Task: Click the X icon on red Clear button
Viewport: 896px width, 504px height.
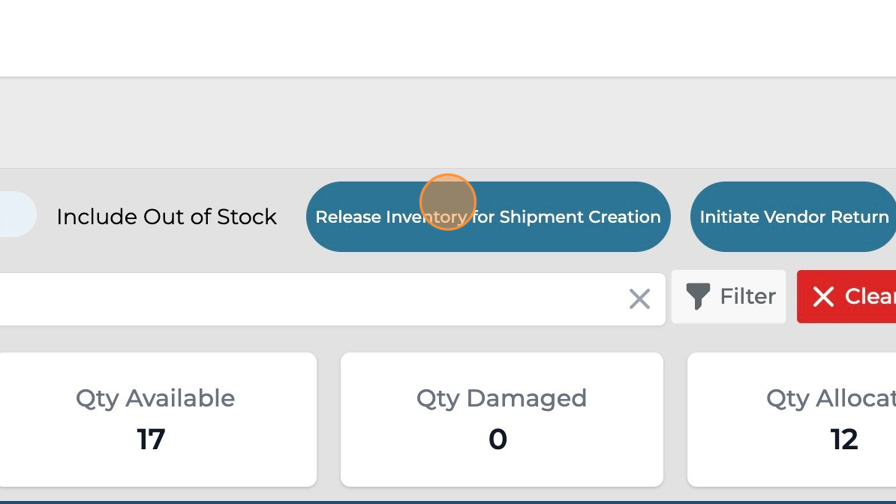Action: pos(823,297)
